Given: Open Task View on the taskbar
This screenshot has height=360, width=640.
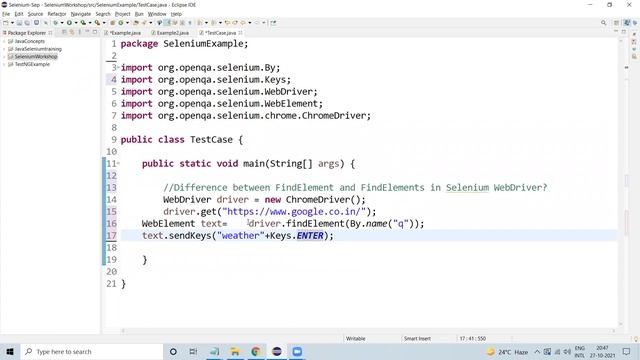Looking at the screenshot, I should pos(193,351).
